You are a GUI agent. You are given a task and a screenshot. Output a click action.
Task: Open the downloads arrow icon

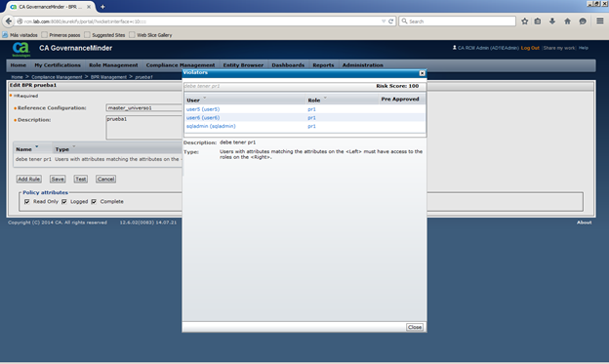(552, 21)
